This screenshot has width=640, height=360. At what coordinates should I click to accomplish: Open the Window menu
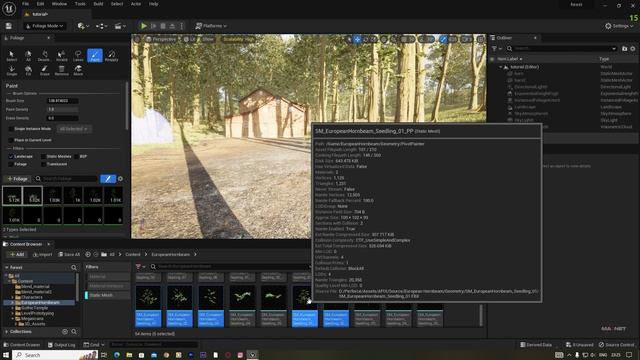[x=60, y=4]
